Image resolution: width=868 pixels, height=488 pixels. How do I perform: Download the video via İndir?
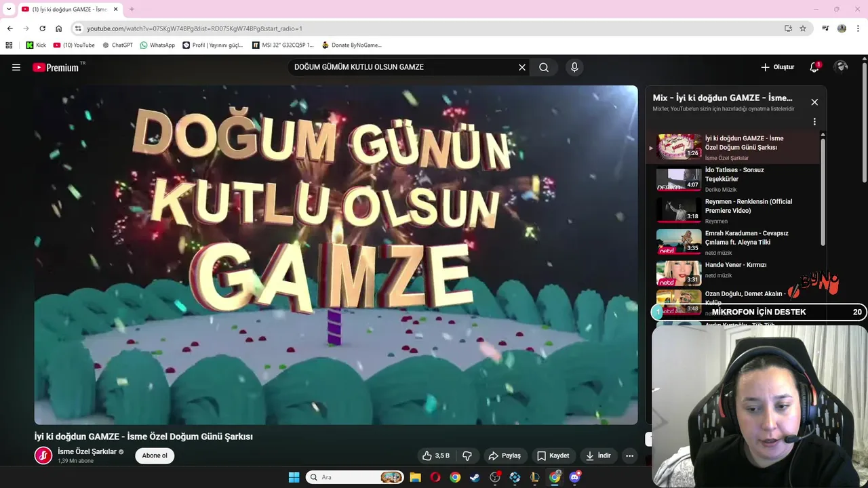point(599,455)
